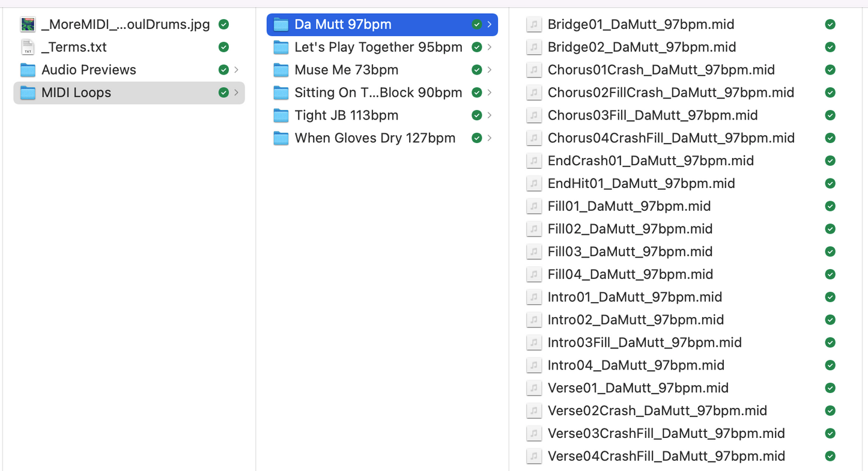Click the Muse Me 73bpm folder icon

pos(281,70)
